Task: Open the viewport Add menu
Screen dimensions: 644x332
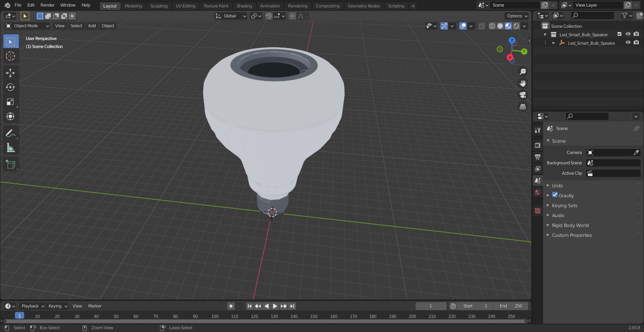Action: pos(92,26)
